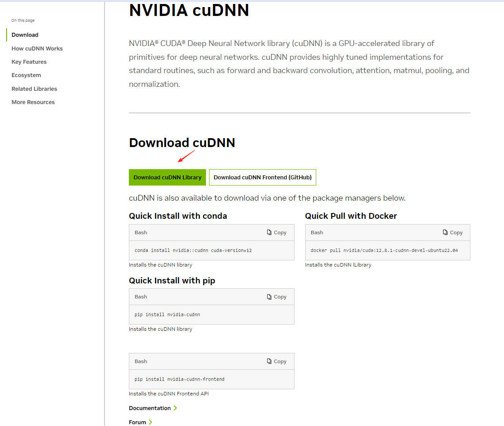Image resolution: width=504 pixels, height=426 pixels.
Task: Select Download in the page sidebar
Action: [25, 35]
